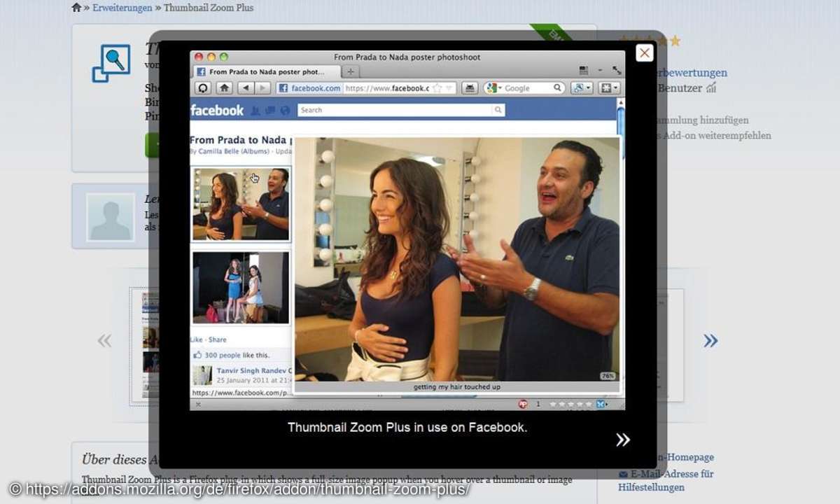This screenshot has height=504, width=840.
Task: Click the reload button in Firefox toolbar
Action: click(x=203, y=88)
